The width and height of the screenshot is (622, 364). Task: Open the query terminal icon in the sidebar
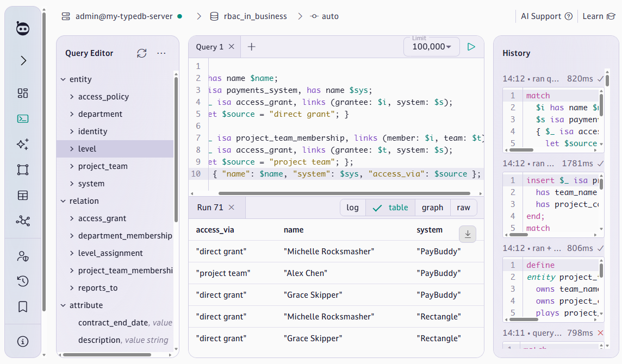[23, 118]
